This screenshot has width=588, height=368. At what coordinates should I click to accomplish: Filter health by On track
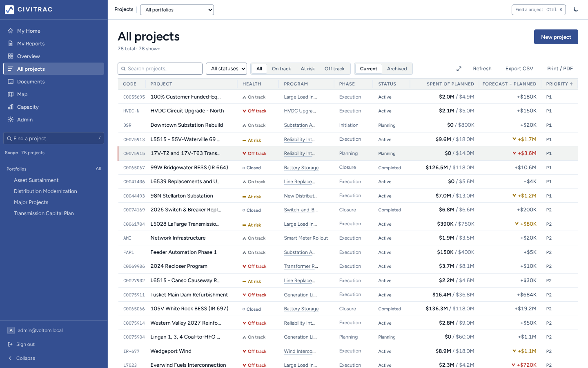tap(281, 69)
